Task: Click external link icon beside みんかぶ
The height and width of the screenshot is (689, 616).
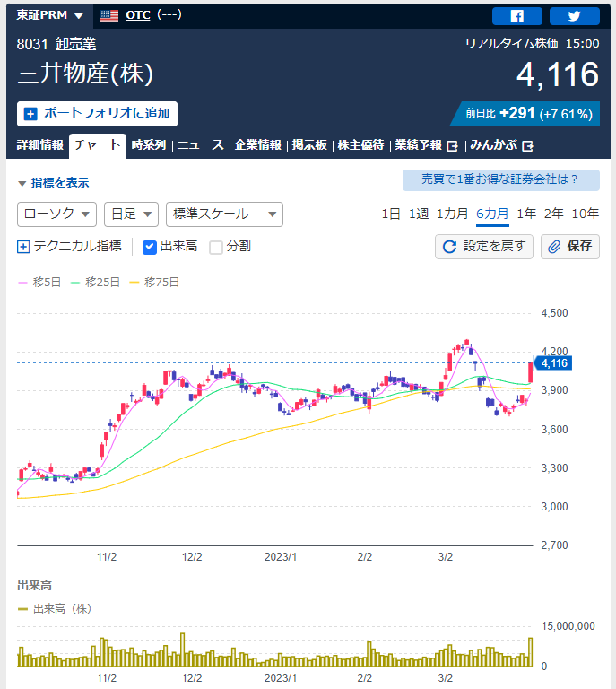Action: [x=528, y=146]
